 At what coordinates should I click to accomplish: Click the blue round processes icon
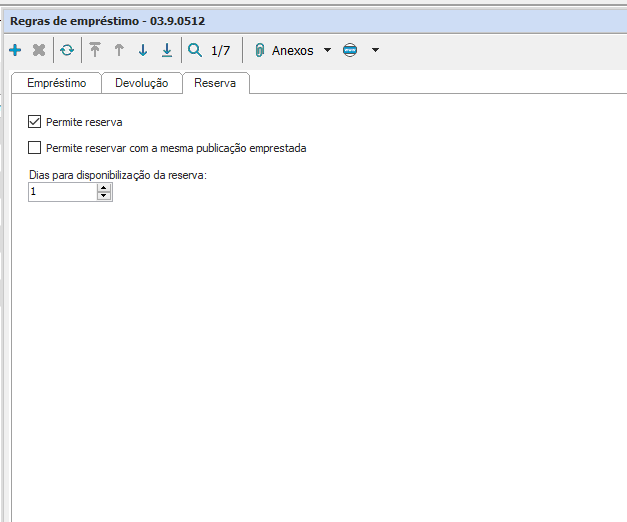[x=350, y=50]
